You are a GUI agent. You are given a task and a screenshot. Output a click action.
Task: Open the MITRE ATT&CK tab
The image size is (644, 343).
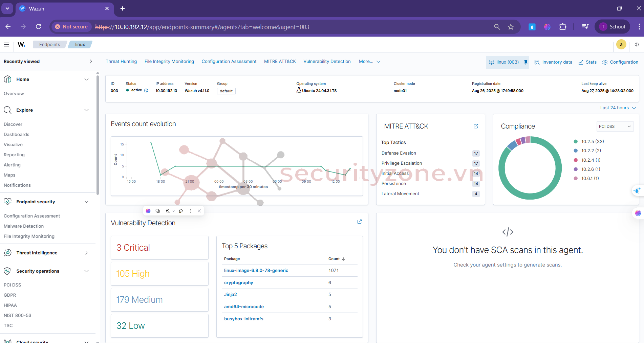click(x=280, y=62)
